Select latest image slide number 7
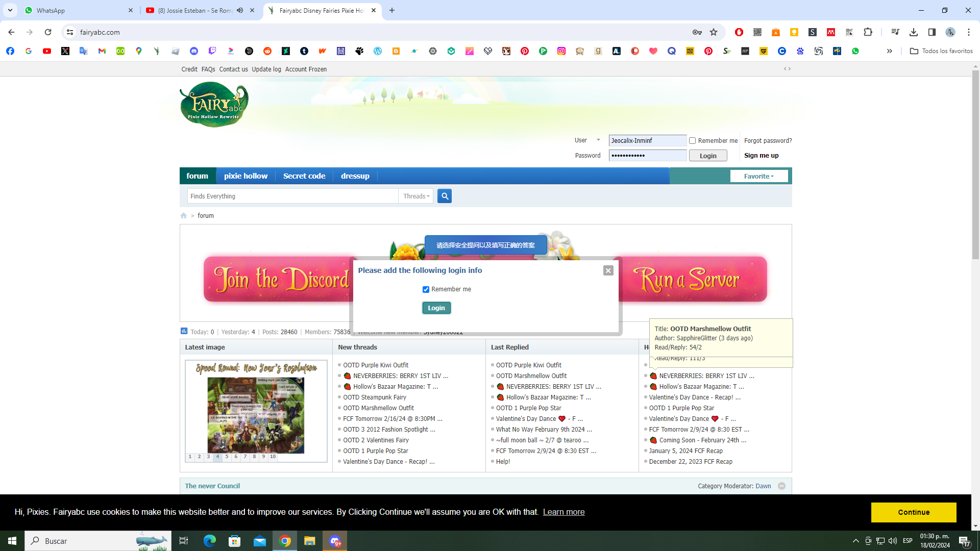This screenshot has height=551, width=980. 245,457
